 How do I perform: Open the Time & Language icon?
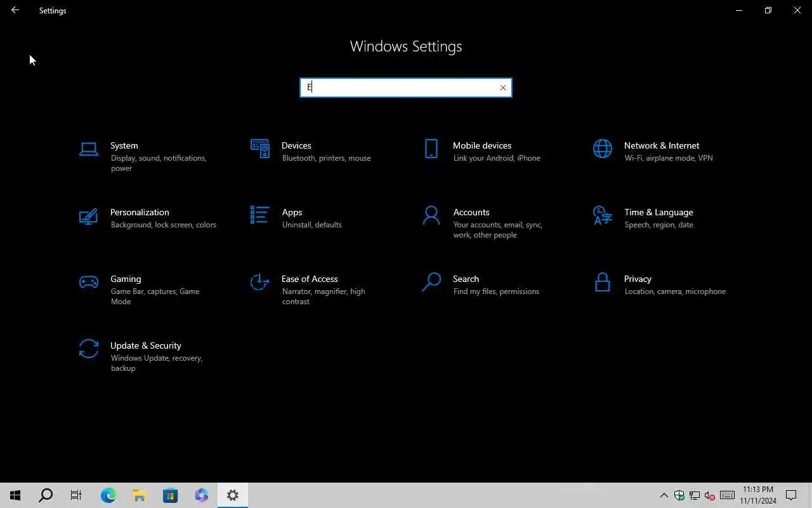(603, 215)
